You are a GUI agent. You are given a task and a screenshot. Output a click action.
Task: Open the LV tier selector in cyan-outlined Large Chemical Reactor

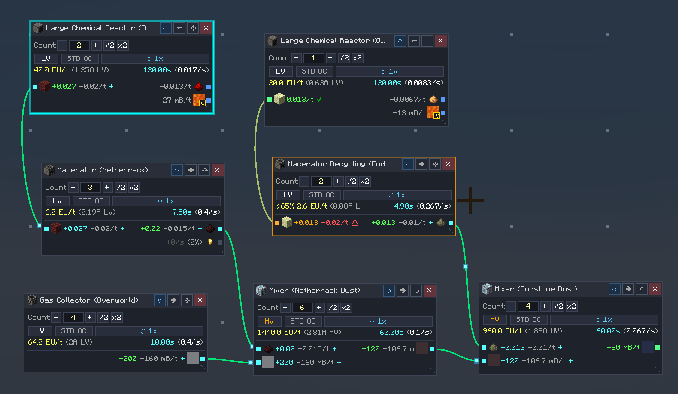(x=46, y=58)
